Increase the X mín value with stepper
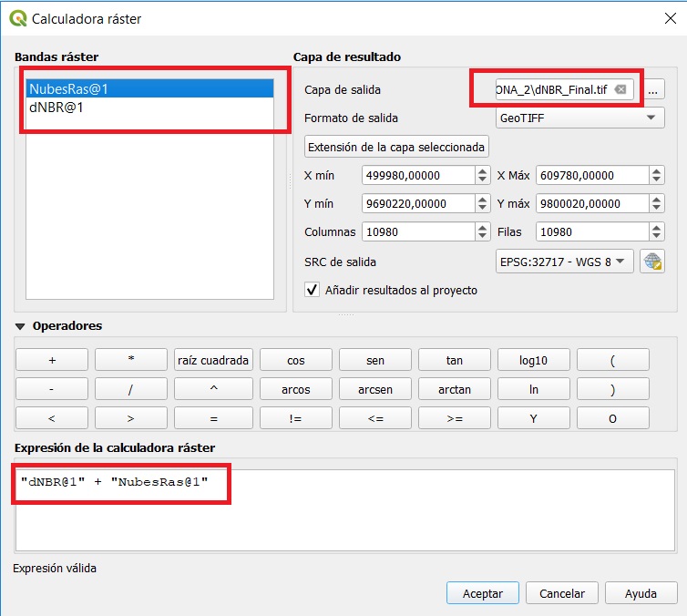687x616 pixels. coord(482,170)
